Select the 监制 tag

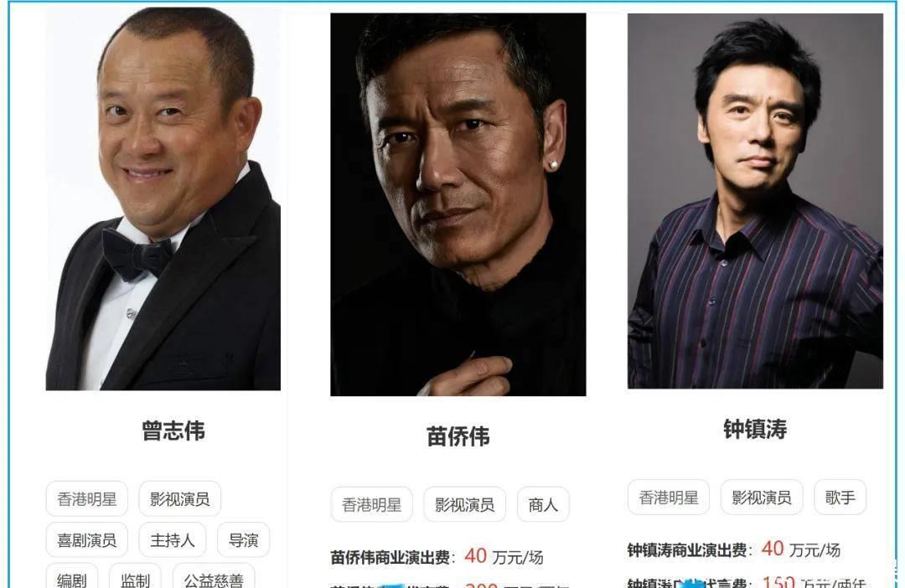click(135, 577)
